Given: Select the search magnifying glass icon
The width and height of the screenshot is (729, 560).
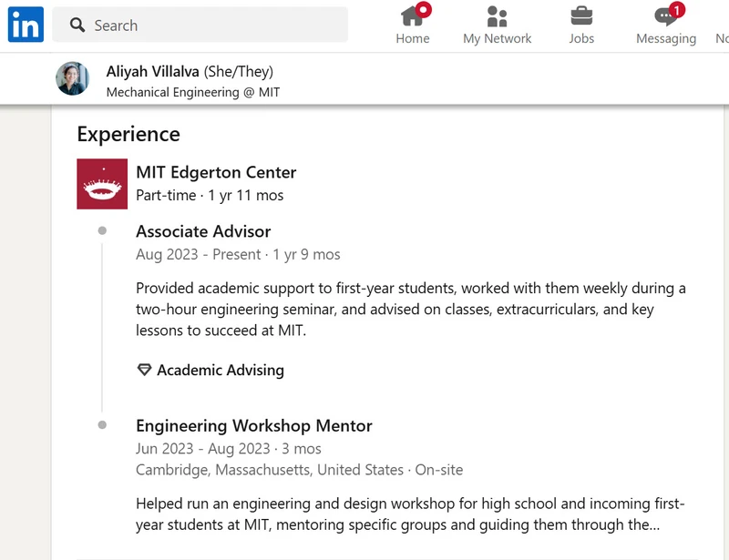Looking at the screenshot, I should tap(77, 25).
